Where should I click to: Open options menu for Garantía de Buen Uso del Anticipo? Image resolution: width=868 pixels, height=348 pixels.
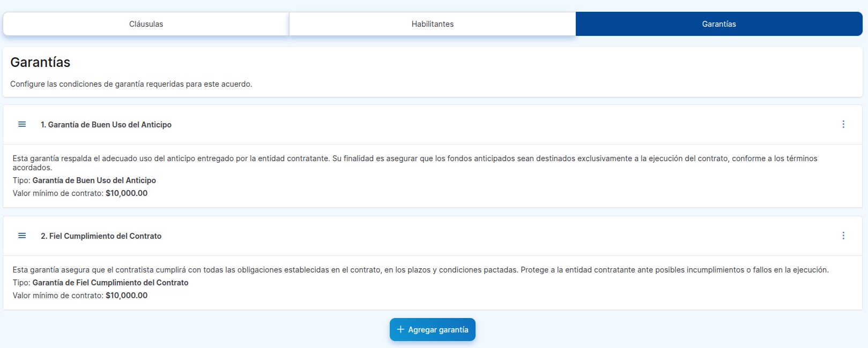click(843, 124)
